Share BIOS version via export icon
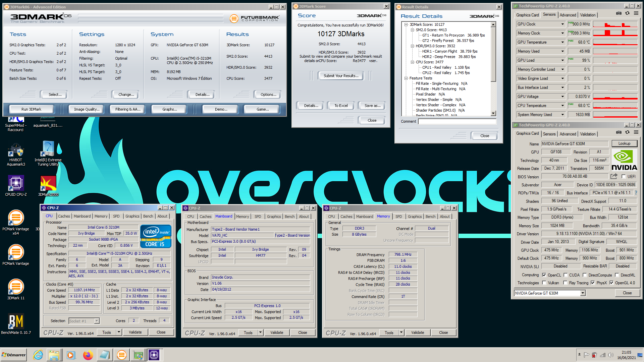Screen dimensions: 644x362 pos(614,176)
